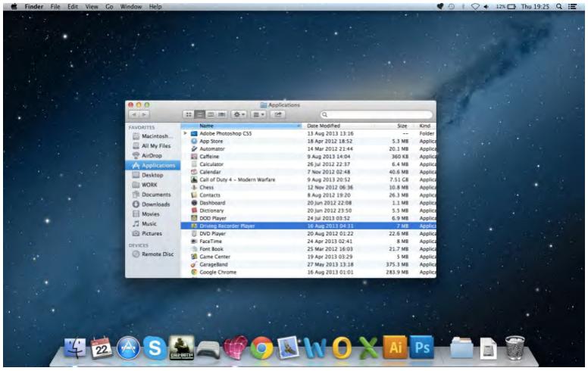
Task: Launch Microsoft Excel from the Dock
Action: [368, 348]
